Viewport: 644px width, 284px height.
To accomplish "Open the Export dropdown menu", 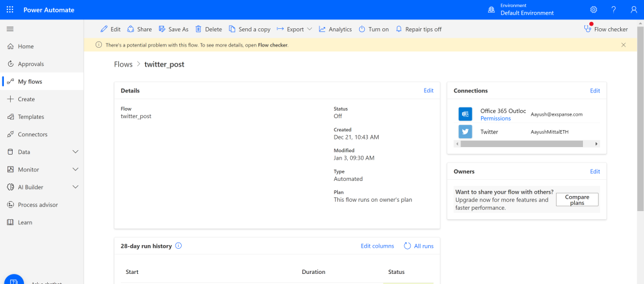I will click(x=294, y=29).
